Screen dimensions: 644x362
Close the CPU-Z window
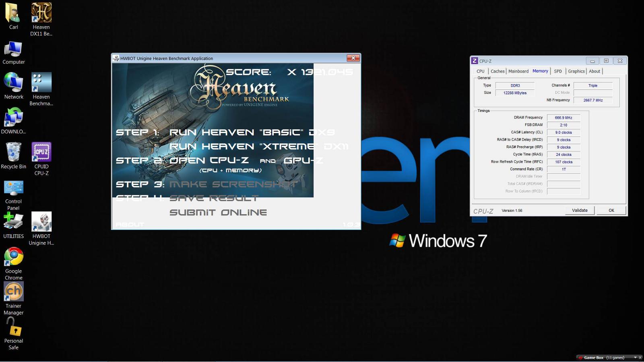pyautogui.click(x=620, y=61)
